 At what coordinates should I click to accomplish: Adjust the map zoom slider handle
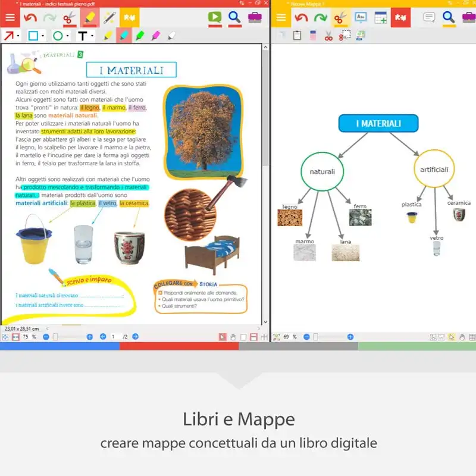316,337
